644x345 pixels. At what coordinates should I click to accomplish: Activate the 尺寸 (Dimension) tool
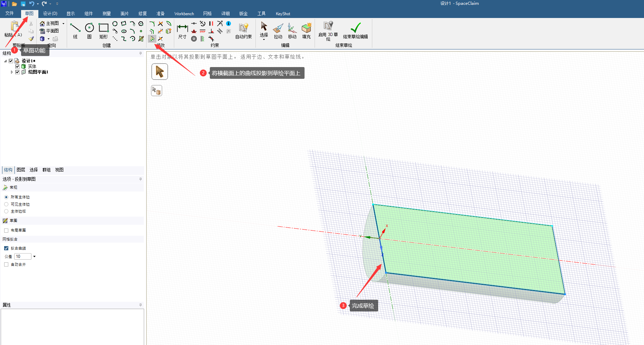pos(182,30)
